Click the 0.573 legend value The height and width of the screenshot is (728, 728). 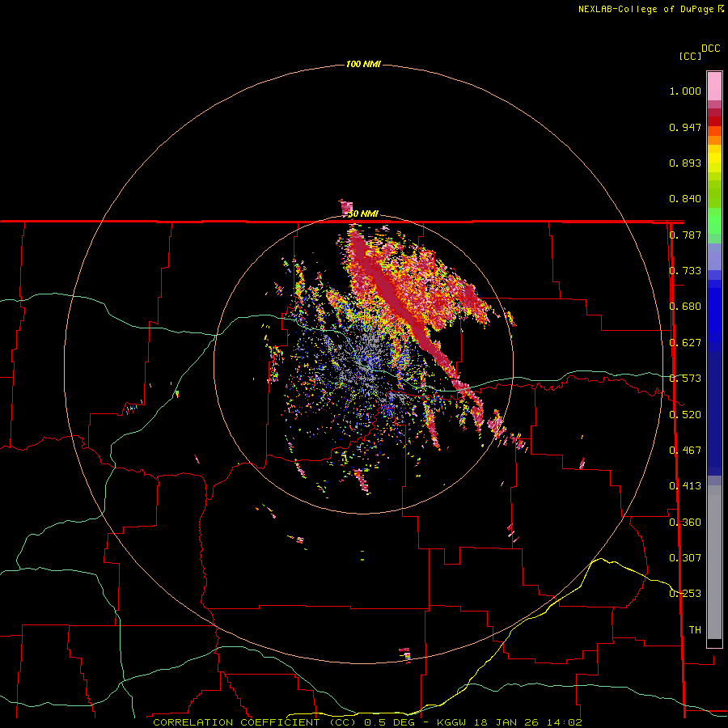pos(685,379)
